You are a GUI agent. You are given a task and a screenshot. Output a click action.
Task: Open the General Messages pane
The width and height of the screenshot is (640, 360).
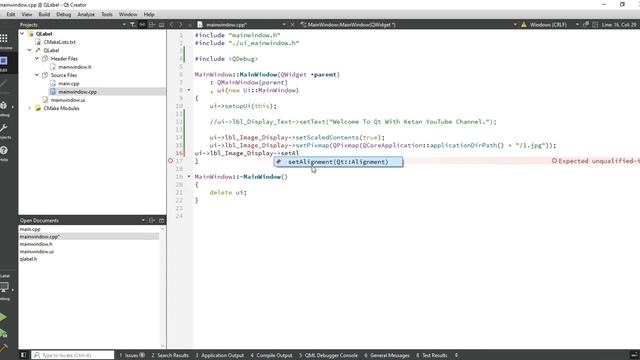[387, 355]
